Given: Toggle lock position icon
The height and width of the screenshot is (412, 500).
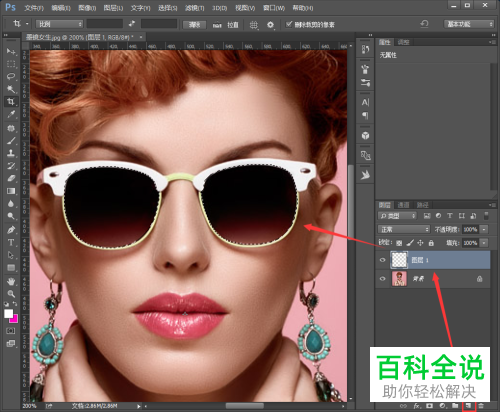Looking at the screenshot, I should point(421,243).
